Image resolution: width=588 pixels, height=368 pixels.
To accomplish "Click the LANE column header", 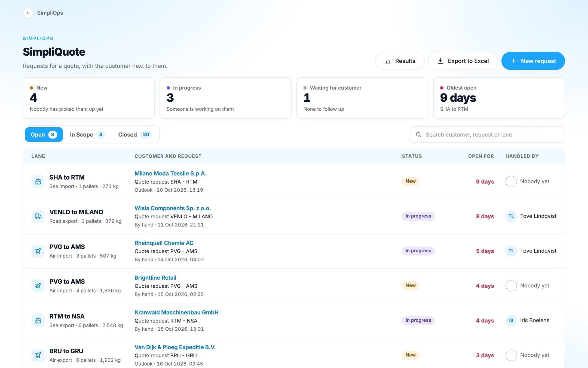I will coord(38,156).
